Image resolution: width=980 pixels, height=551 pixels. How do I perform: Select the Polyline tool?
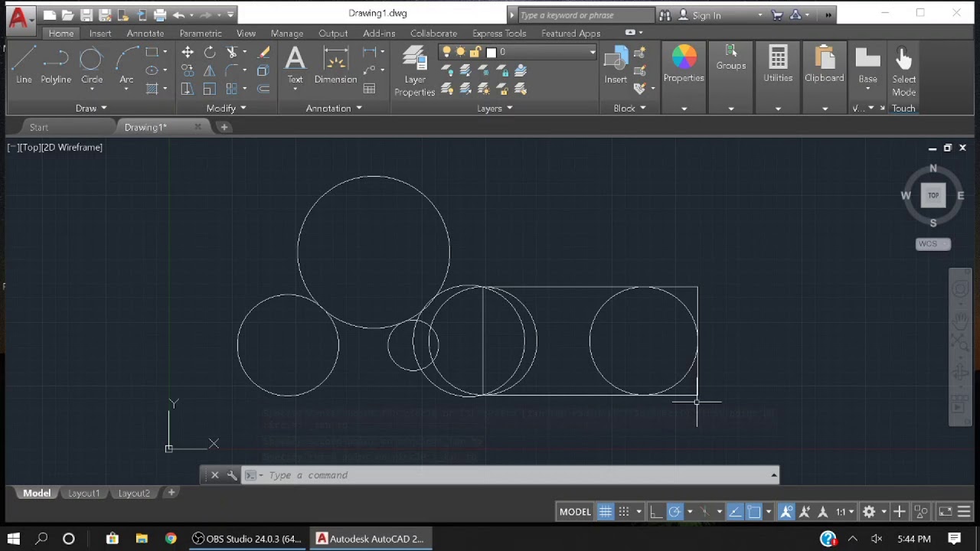click(56, 65)
